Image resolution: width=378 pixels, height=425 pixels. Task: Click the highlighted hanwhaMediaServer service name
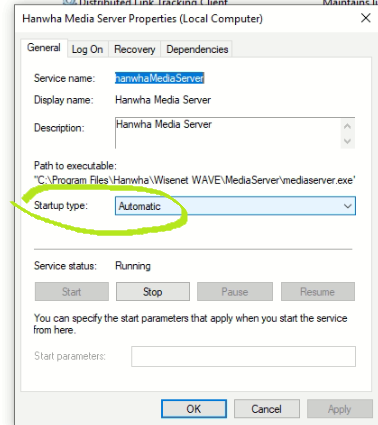pyautogui.click(x=159, y=78)
